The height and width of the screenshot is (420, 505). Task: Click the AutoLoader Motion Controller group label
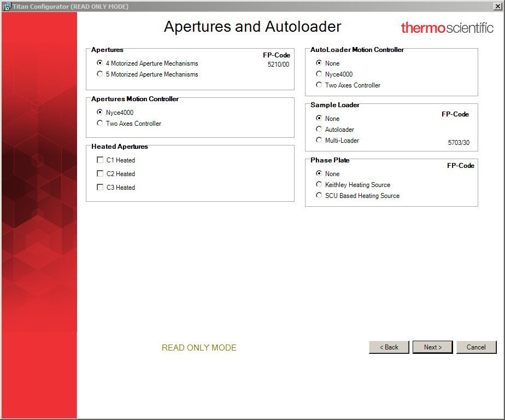357,50
